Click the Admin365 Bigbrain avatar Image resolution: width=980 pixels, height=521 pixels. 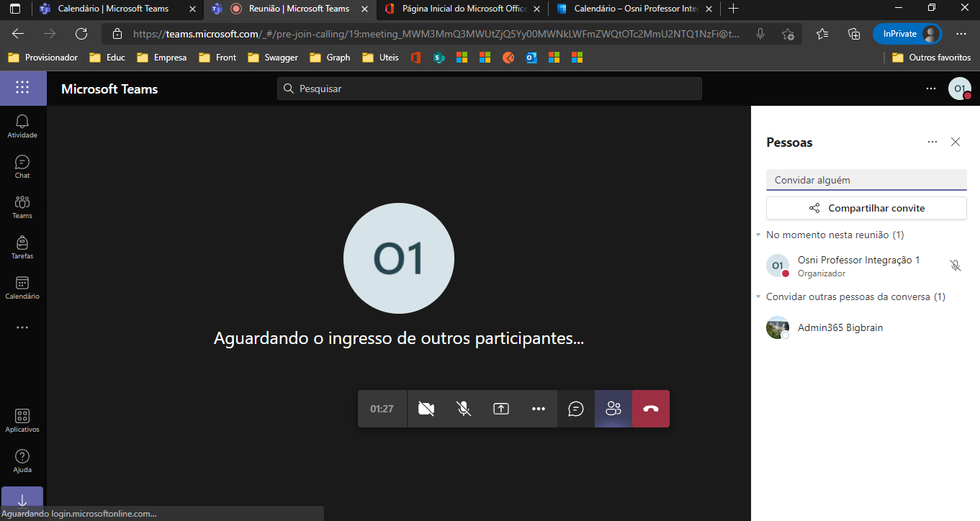pos(778,327)
